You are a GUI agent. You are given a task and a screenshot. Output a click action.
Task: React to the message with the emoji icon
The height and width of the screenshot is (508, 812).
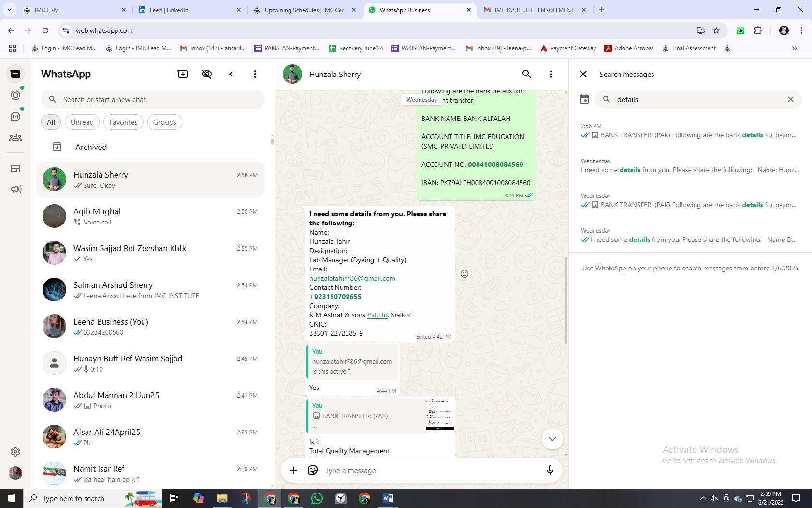pyautogui.click(x=464, y=274)
